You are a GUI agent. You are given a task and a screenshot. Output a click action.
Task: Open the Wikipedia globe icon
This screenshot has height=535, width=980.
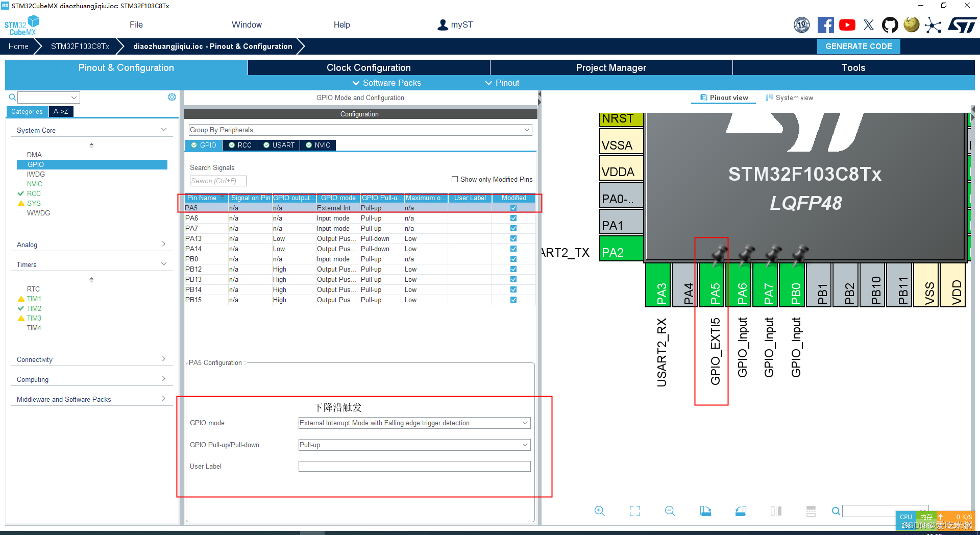click(912, 25)
